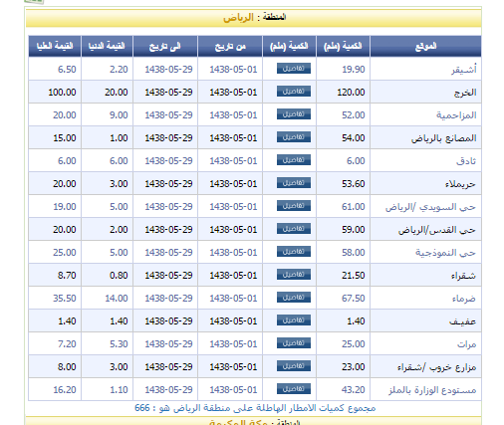Click details for حي النموذجية row

pos(294,252)
